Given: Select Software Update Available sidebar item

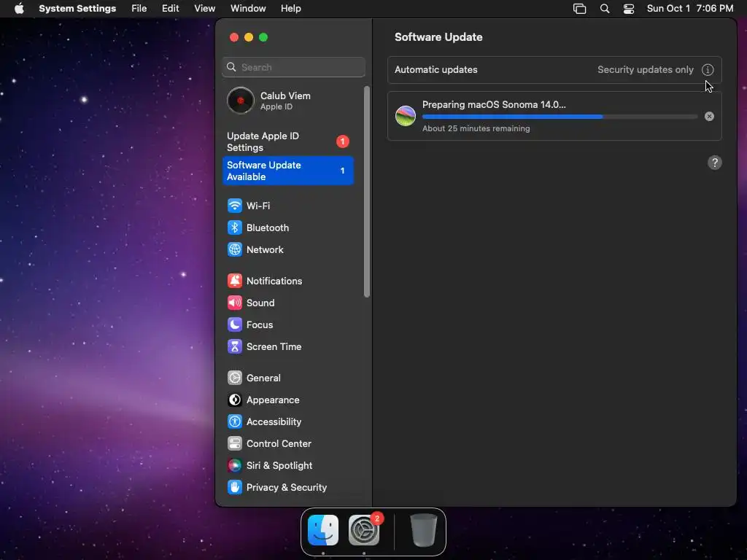Looking at the screenshot, I should [287, 171].
